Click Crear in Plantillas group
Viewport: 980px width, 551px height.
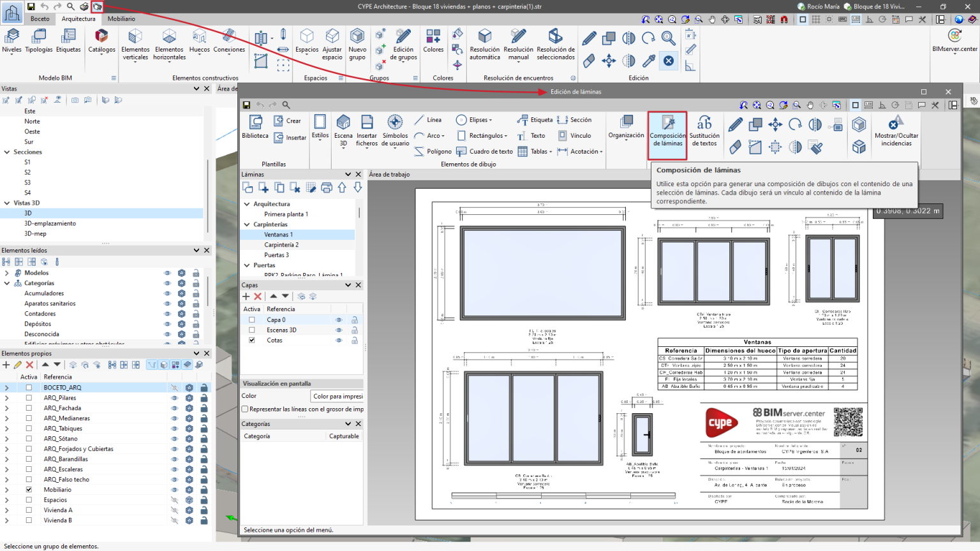click(287, 121)
